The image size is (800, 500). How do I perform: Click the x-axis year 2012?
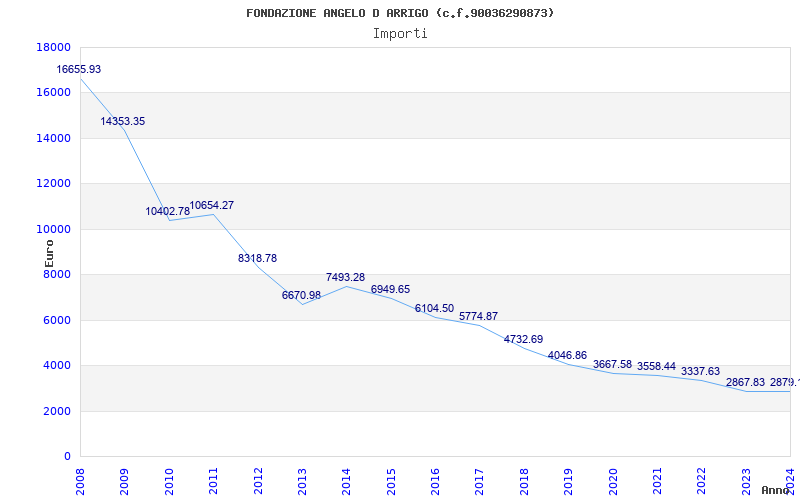pyautogui.click(x=258, y=481)
